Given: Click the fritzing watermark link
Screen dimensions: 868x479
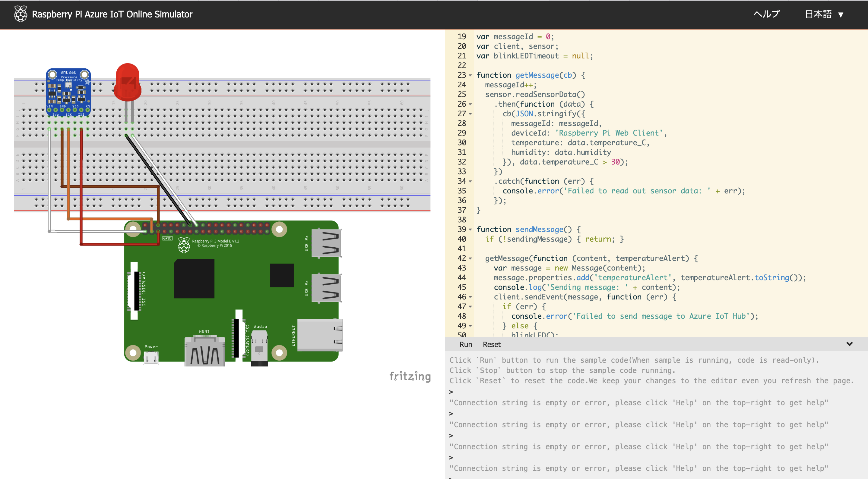Looking at the screenshot, I should point(410,376).
